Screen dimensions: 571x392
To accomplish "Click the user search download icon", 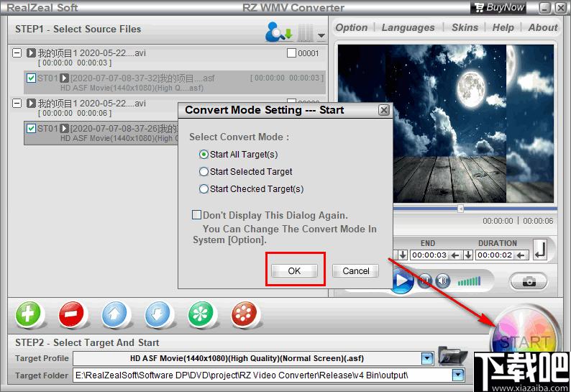I will [x=278, y=32].
